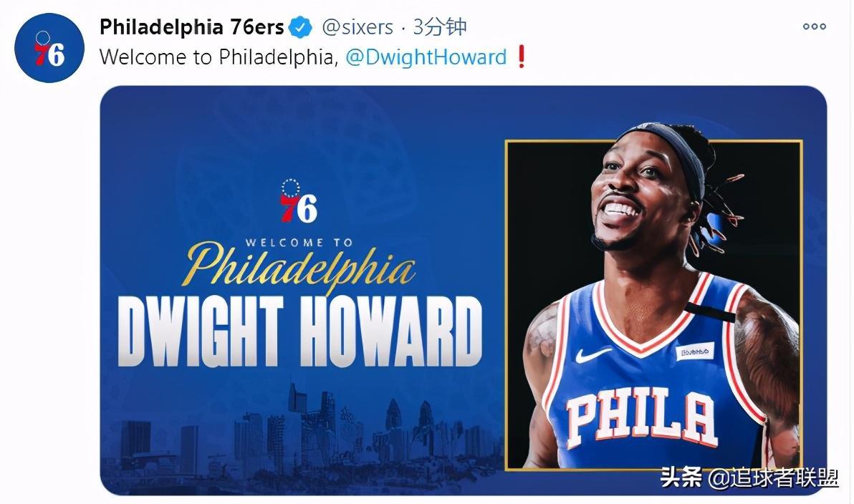Click the tweet text Welcome to Philadelphia
The image size is (854, 504).
(219, 57)
